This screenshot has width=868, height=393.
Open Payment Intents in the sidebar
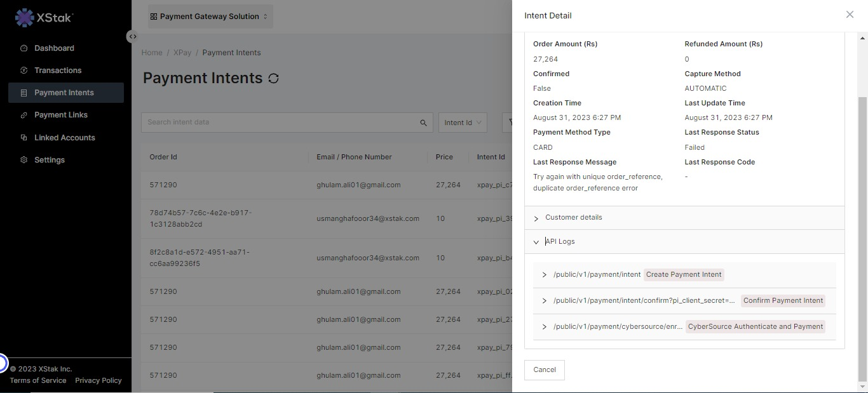pos(64,93)
